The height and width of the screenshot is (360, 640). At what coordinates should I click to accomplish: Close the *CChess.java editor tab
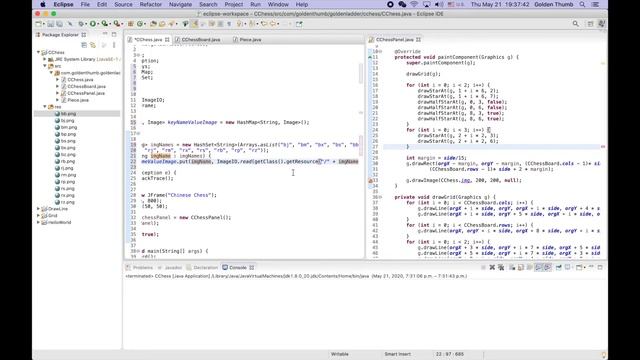167,40
